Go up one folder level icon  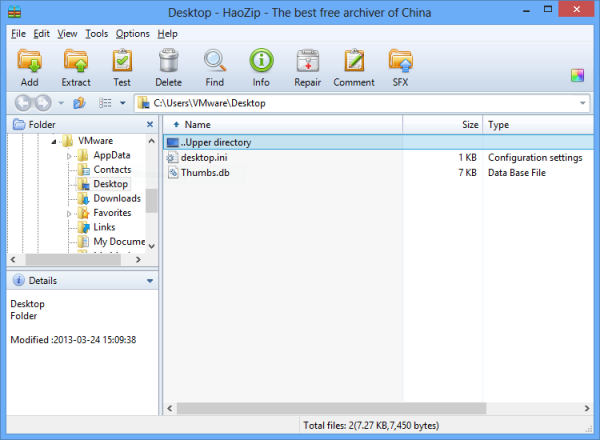[79, 103]
